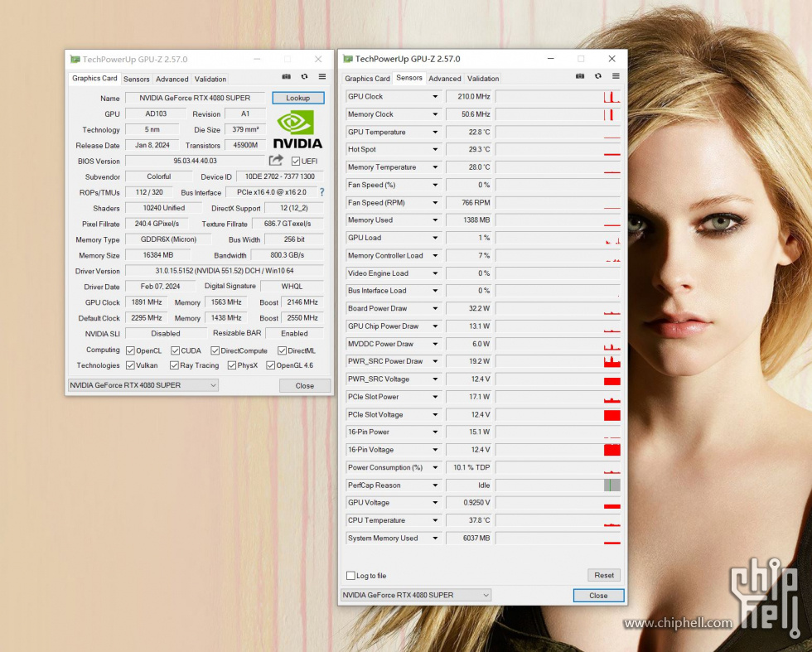Click the BIOS Version field 95.03.44.40.03
This screenshot has height=652, width=812.
point(195,161)
